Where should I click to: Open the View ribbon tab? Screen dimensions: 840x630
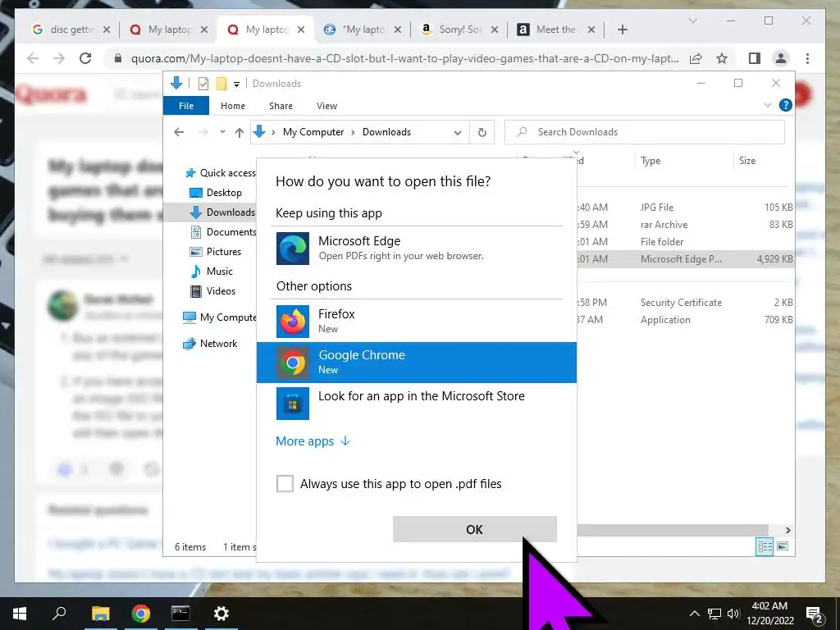(x=326, y=106)
